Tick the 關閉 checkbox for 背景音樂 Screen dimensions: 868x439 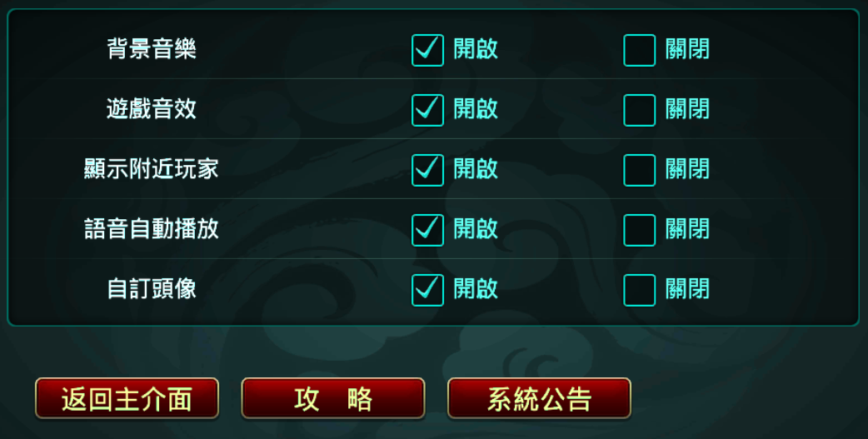[639, 50]
